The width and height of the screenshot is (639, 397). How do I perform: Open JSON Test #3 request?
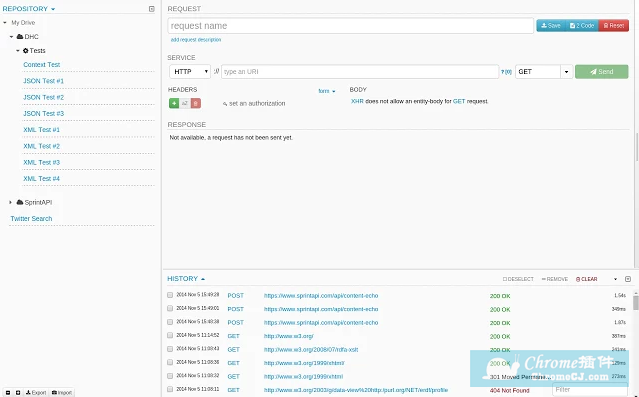[x=44, y=113]
